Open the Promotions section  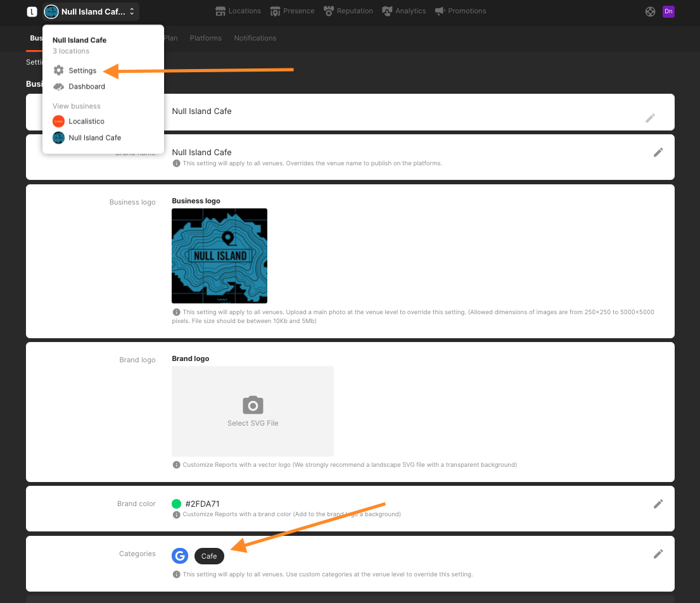click(x=461, y=11)
